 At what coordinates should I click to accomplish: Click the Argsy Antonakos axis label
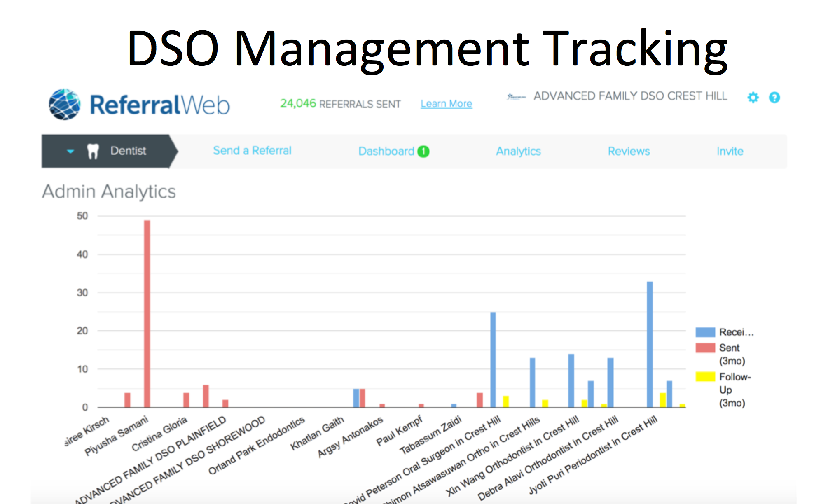pos(351,437)
